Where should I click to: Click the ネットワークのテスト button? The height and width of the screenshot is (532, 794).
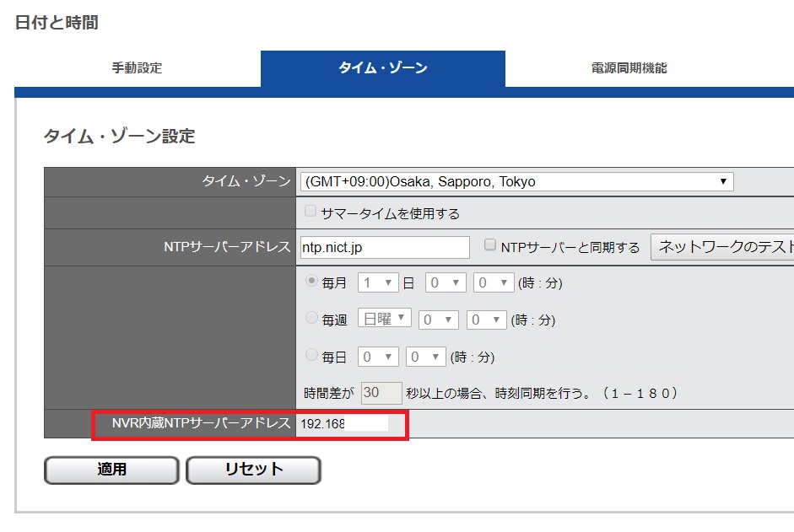(x=724, y=247)
